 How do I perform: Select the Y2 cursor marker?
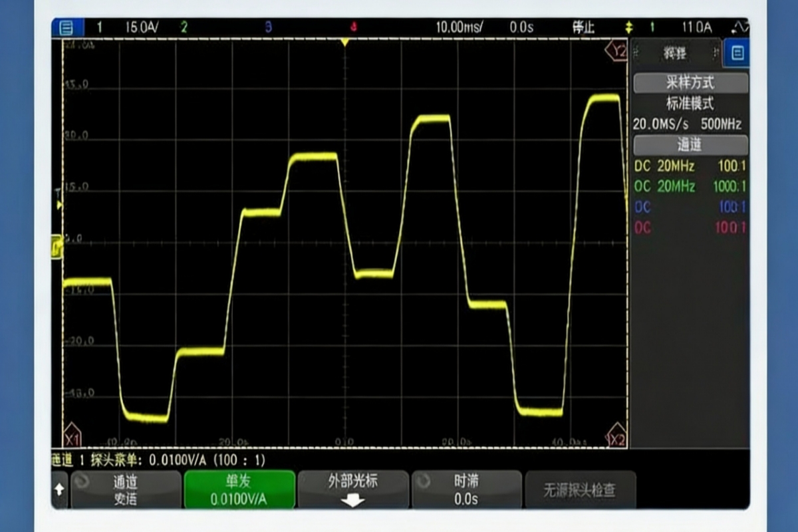pyautogui.click(x=618, y=51)
